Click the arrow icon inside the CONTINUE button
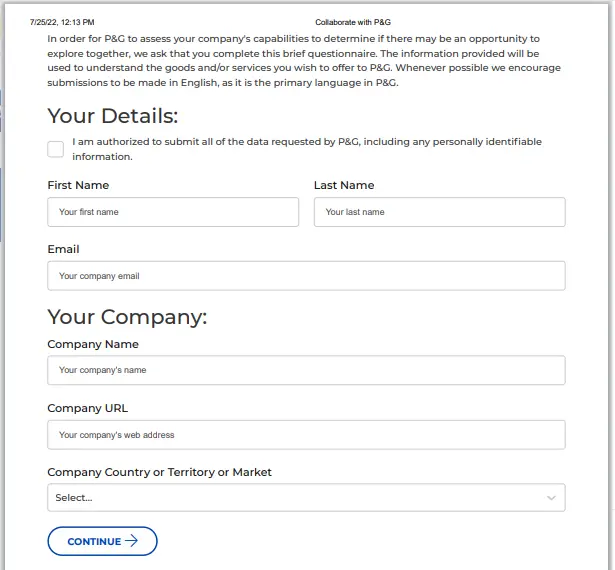This screenshot has width=615, height=570. (131, 541)
